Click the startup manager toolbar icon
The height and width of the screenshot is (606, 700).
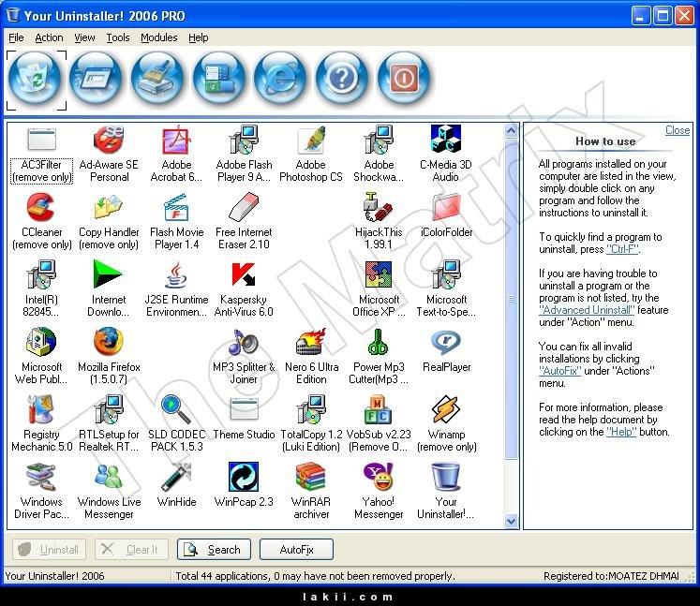[x=219, y=80]
